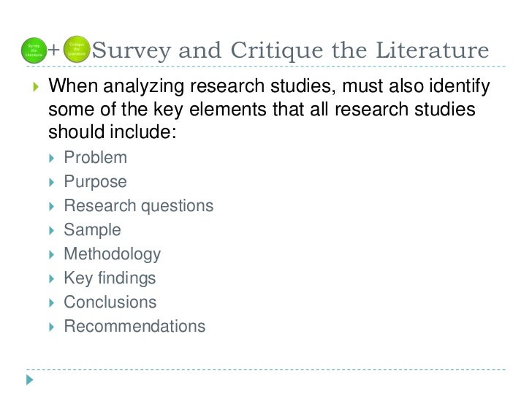Image resolution: width=532 pixels, height=399 pixels.
Task: Click the plus sign between the circles
Action: point(54,50)
